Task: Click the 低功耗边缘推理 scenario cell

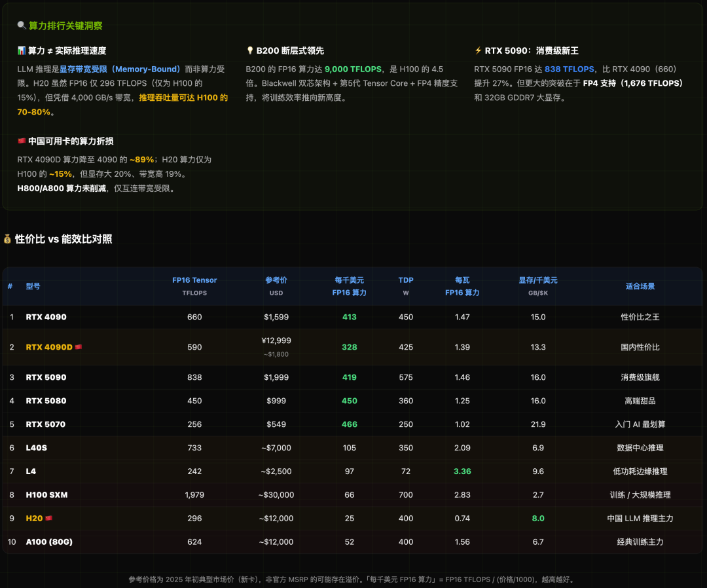Action: tap(640, 471)
